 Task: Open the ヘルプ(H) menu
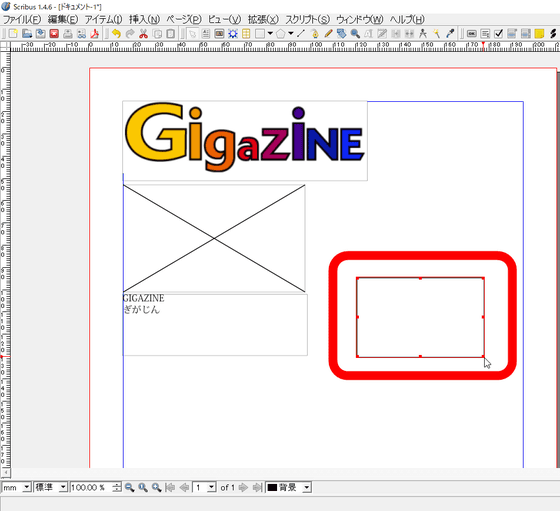point(407,19)
